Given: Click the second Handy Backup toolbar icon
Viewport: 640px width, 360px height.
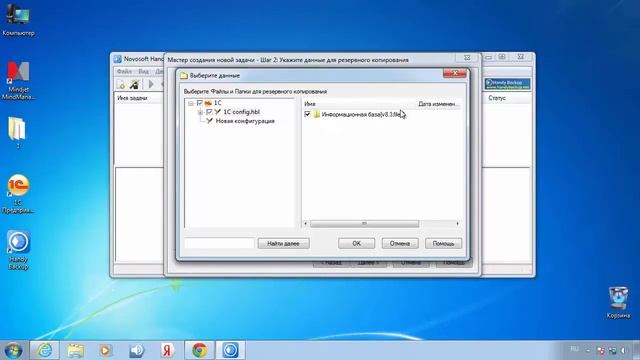Looking at the screenshot, I should tap(134, 84).
